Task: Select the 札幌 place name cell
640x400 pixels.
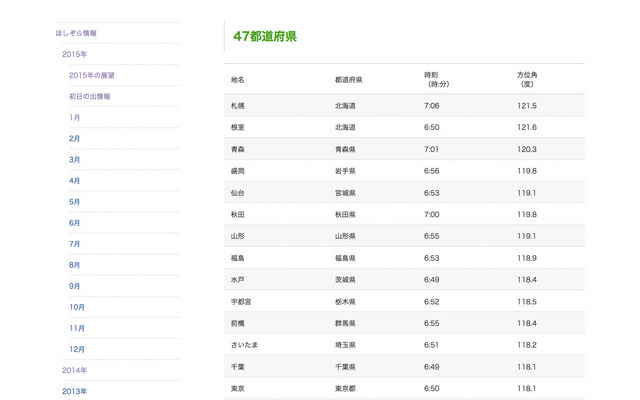Action: [x=238, y=106]
